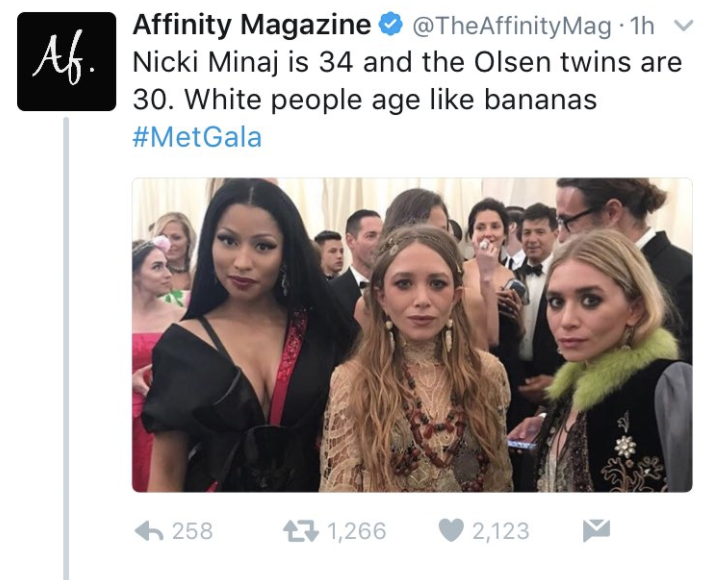Click the blue verified badge
Viewport: 705px width, 580px height.
391,25
